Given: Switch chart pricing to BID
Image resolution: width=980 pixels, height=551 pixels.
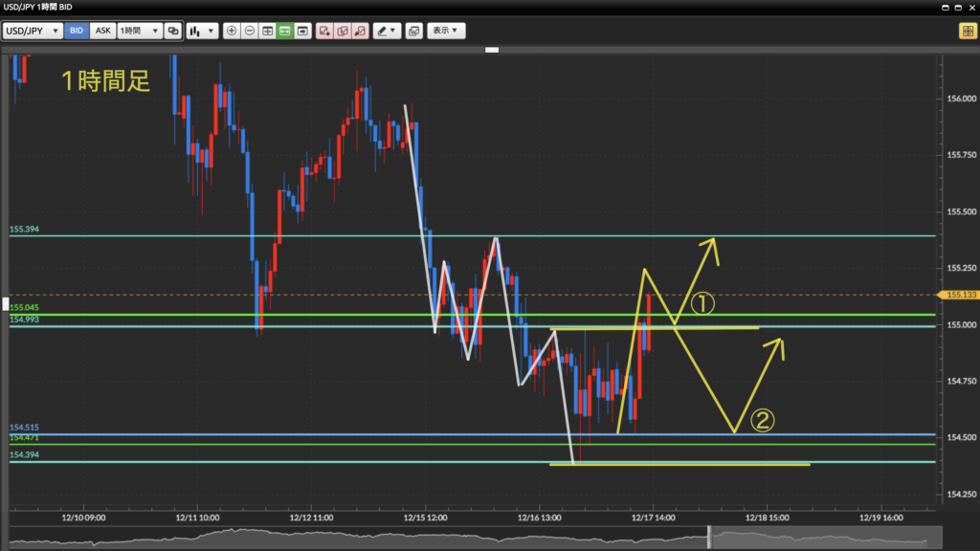Looking at the screenshot, I should coord(77,31).
